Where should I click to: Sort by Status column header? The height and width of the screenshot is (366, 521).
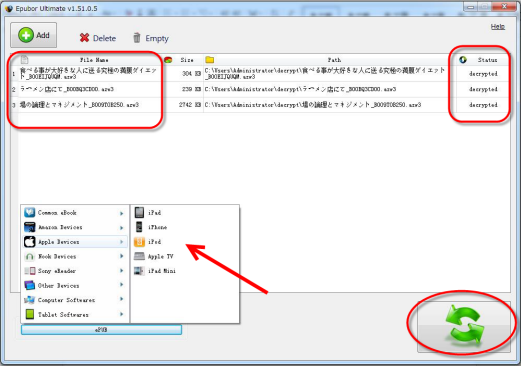[x=487, y=60]
